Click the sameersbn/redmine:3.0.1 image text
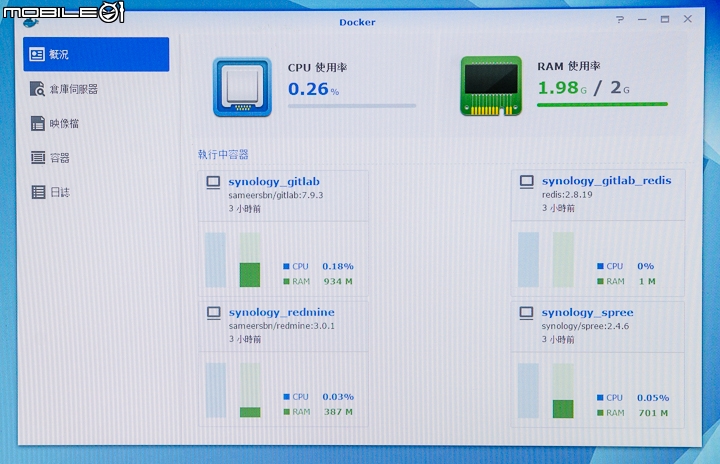 click(282, 326)
